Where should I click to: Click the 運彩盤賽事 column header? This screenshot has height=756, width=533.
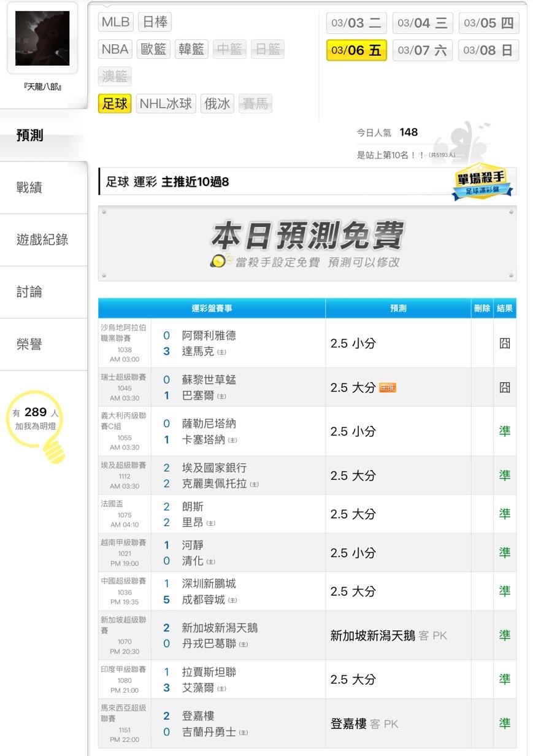click(212, 309)
